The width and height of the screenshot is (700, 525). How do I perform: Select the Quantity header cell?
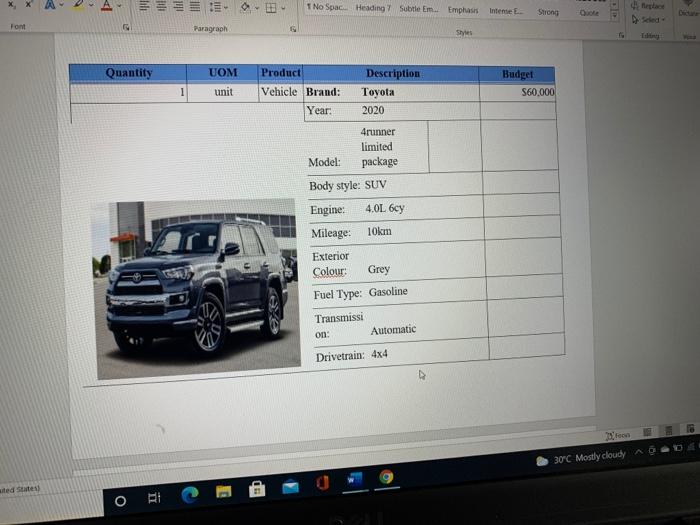coord(129,73)
